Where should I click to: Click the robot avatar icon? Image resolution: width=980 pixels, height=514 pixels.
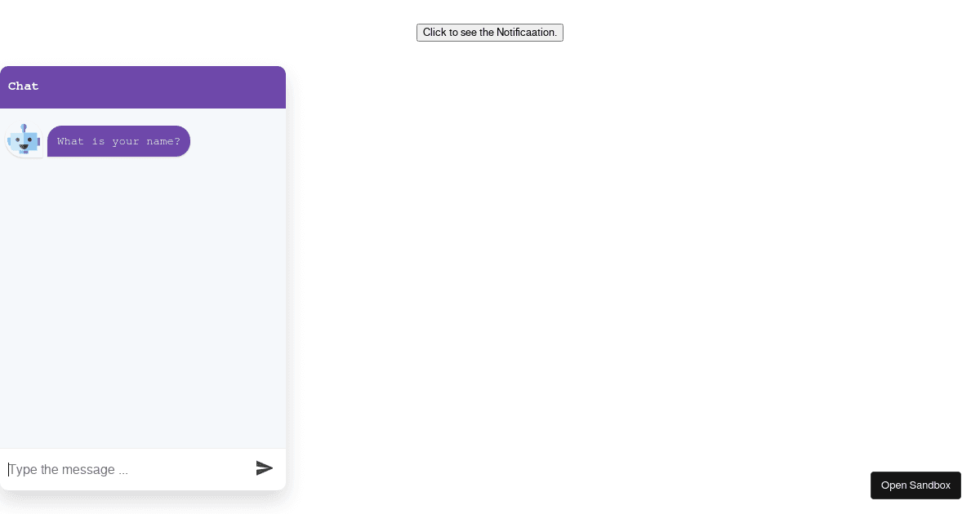pyautogui.click(x=24, y=140)
